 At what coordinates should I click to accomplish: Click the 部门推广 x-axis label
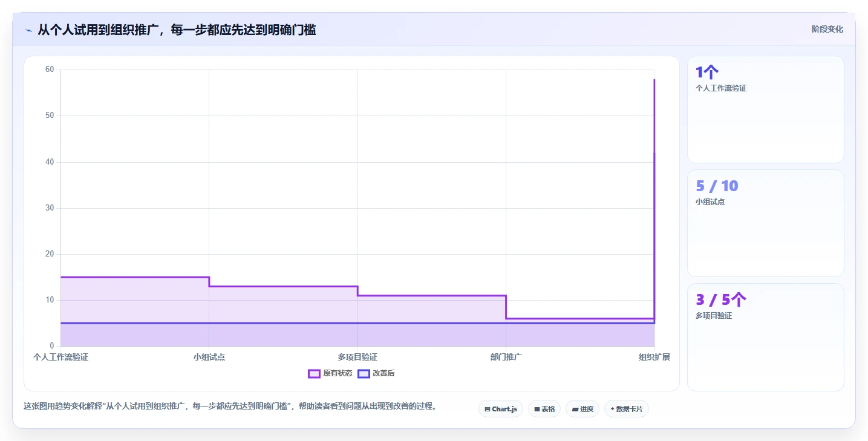pyautogui.click(x=506, y=357)
